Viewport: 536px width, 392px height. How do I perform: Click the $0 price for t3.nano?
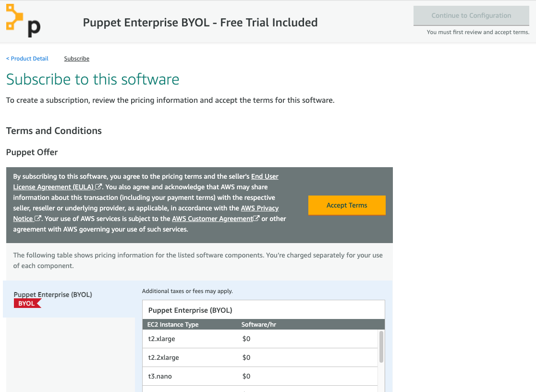(246, 376)
